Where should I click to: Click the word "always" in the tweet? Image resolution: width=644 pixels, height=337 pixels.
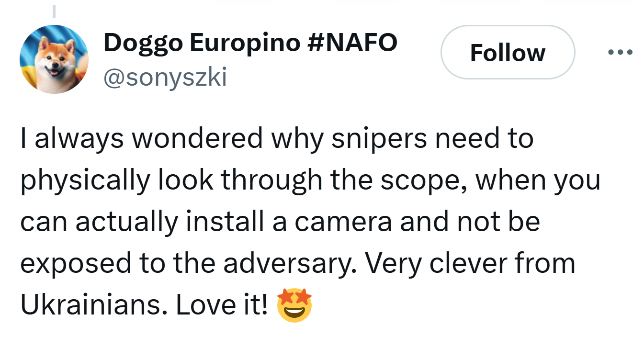79,139
